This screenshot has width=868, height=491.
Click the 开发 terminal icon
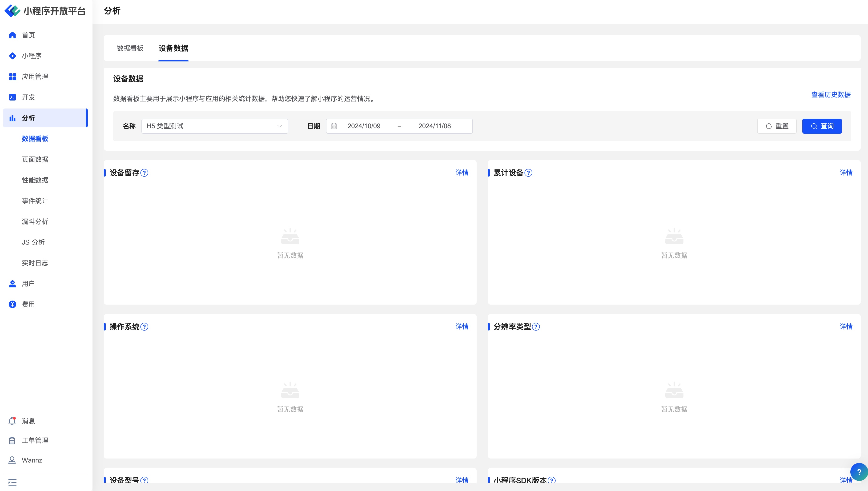tap(12, 97)
